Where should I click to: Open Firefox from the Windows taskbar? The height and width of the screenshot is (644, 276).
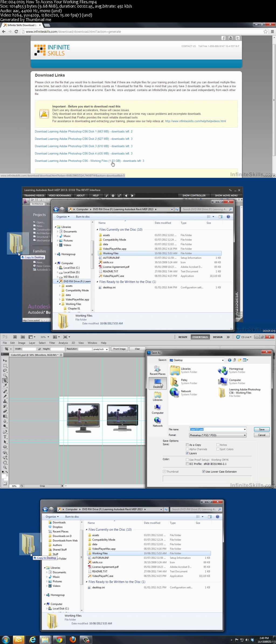pos(73,640)
